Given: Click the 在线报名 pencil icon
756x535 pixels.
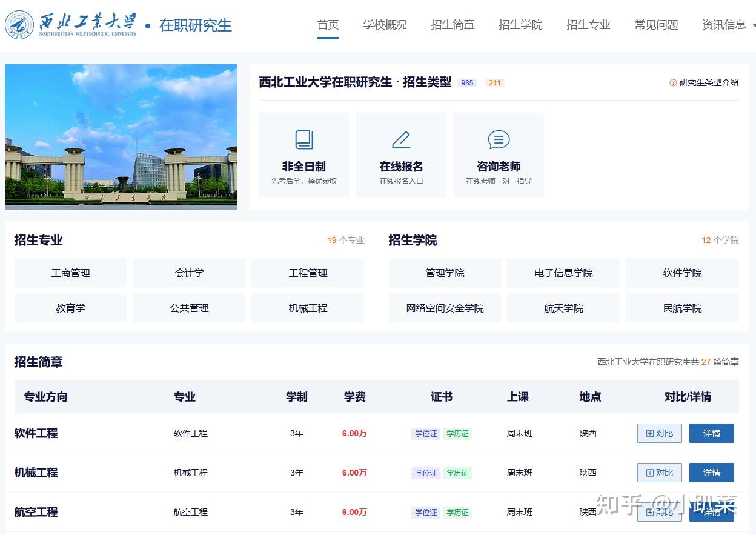Looking at the screenshot, I should [x=401, y=140].
